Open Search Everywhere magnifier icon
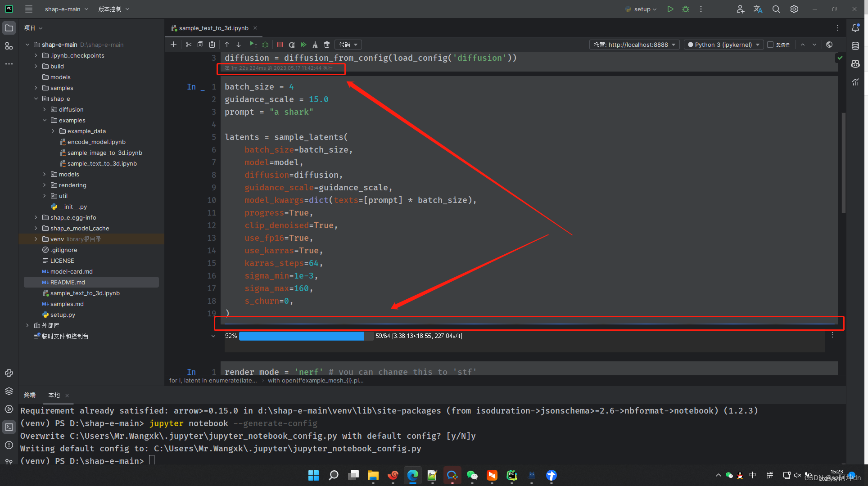The image size is (868, 486). pyautogui.click(x=776, y=9)
